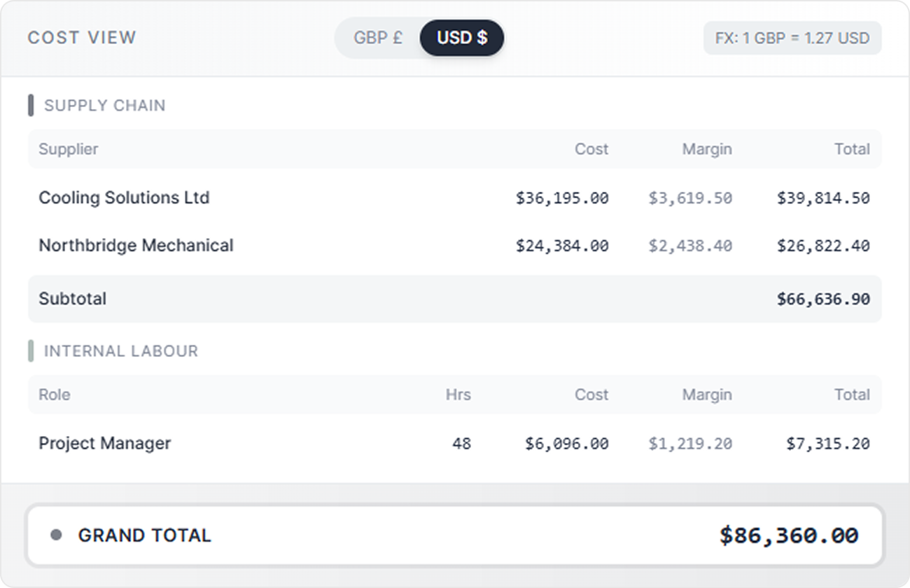
Task: Click the Hrs column header
Action: [x=458, y=395]
